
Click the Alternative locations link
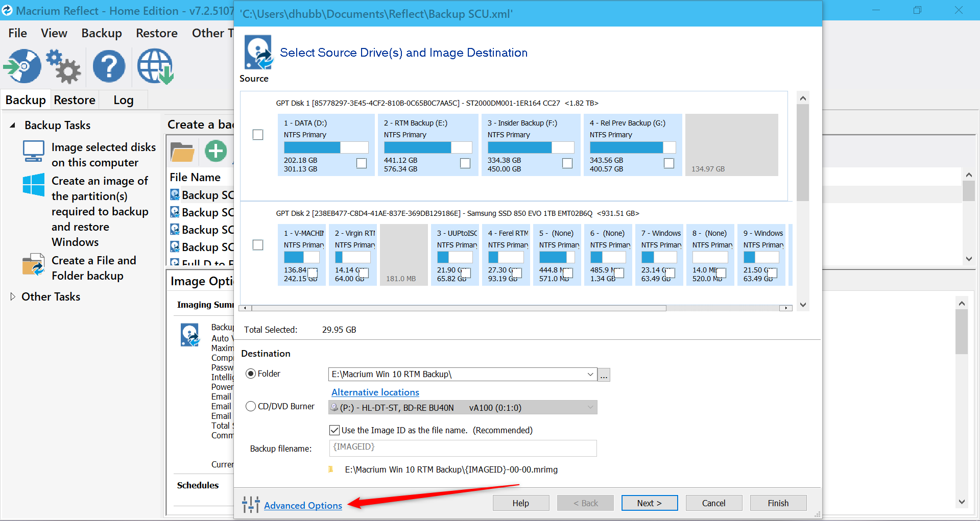tap(375, 392)
